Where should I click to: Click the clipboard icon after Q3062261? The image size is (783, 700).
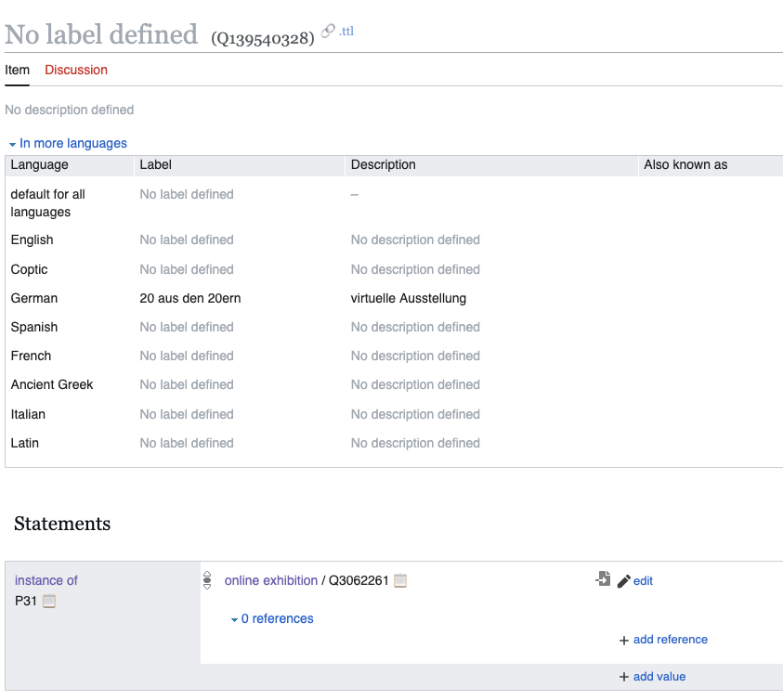(x=400, y=581)
